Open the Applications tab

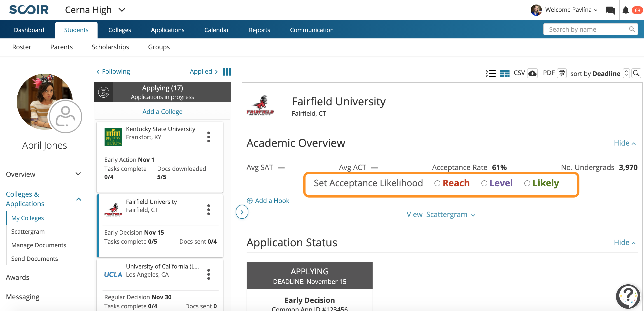click(x=168, y=30)
